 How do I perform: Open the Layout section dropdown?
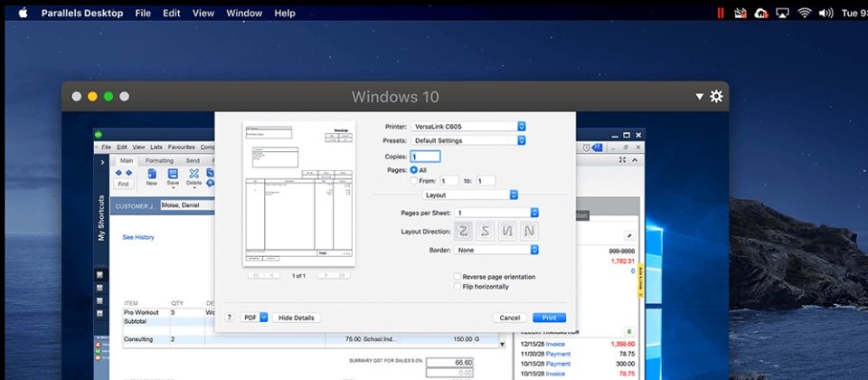(x=470, y=195)
